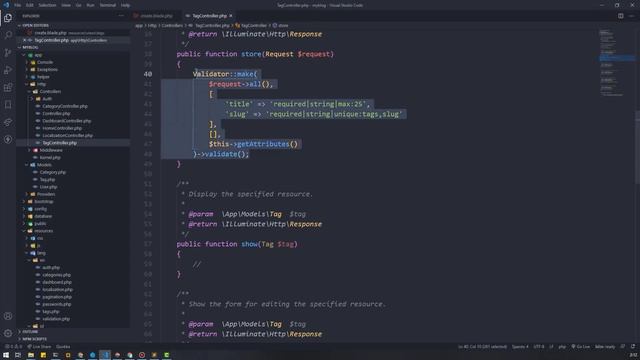Click the feedback icon in status bar

tap(623, 347)
